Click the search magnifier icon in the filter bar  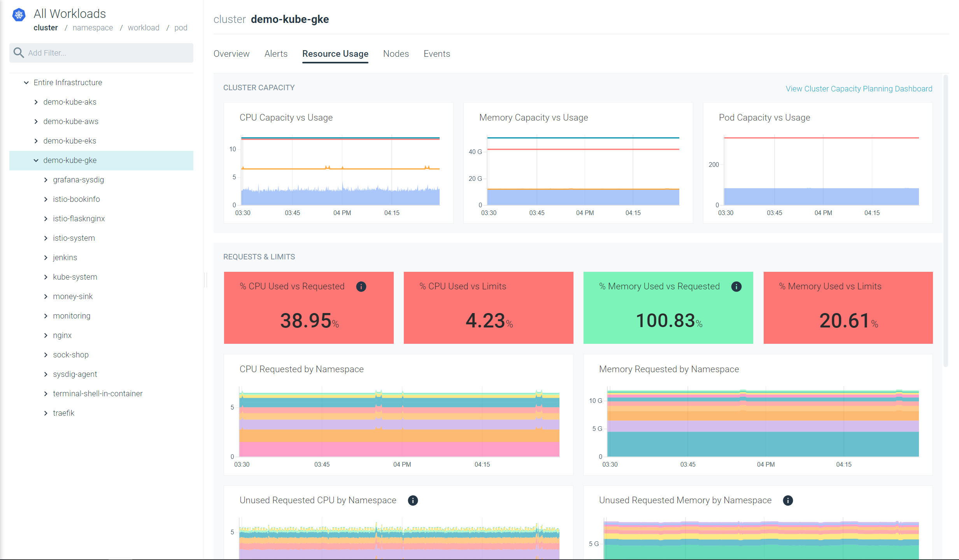[x=18, y=52]
